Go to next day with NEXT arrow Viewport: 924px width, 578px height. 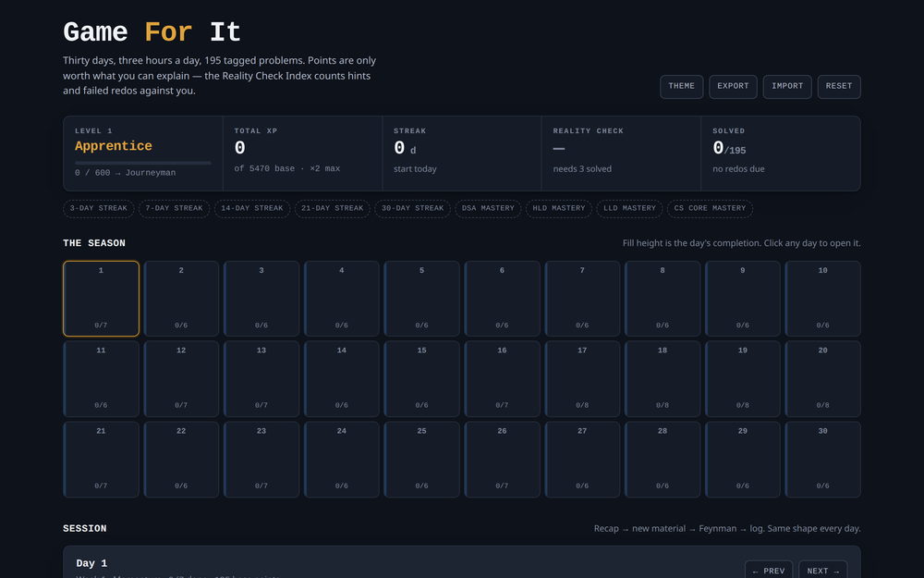823,571
